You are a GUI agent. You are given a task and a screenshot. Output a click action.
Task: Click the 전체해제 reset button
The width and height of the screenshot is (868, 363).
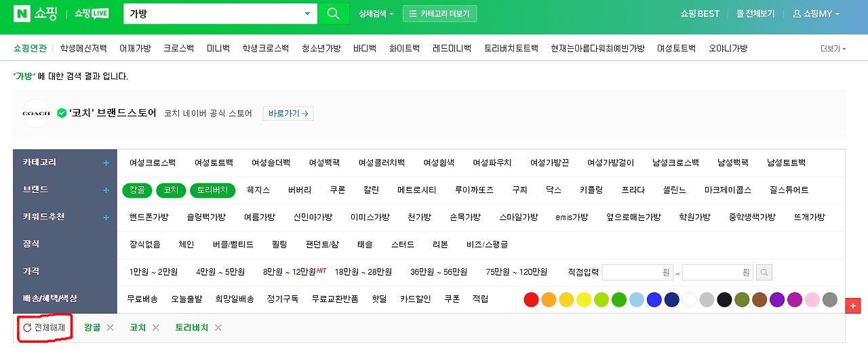[x=44, y=328]
